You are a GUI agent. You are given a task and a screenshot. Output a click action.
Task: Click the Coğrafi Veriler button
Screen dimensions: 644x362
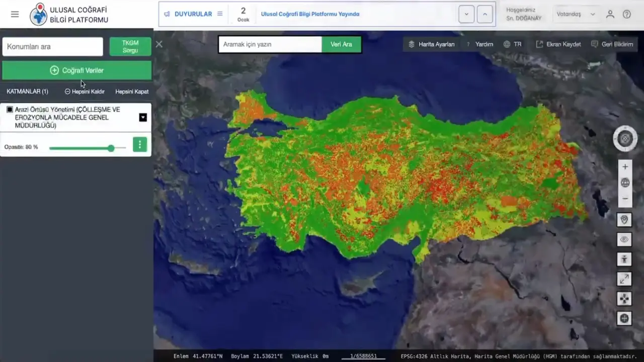[x=77, y=70]
